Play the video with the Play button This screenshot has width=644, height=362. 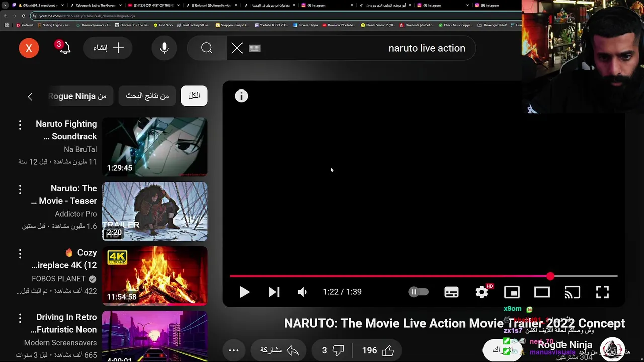[x=244, y=292]
